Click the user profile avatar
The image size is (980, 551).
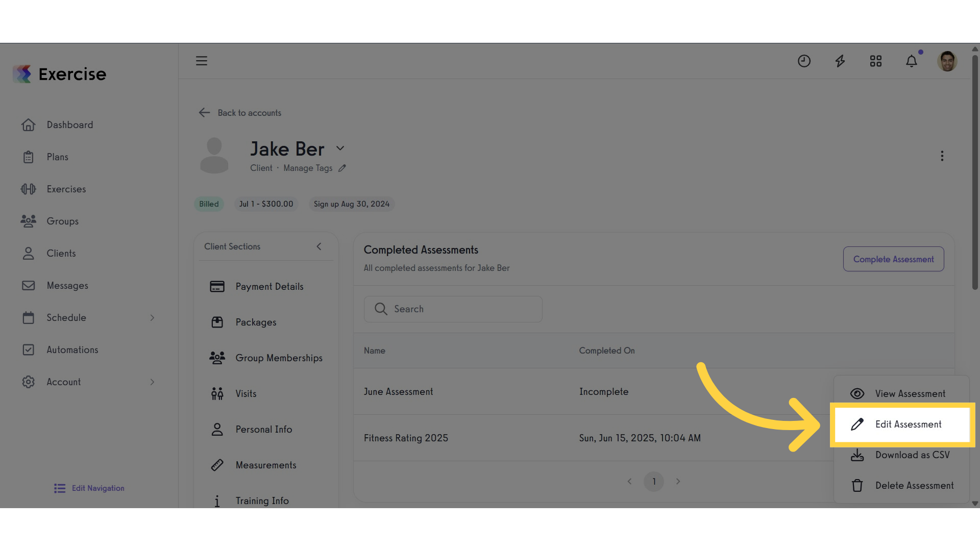tap(947, 61)
